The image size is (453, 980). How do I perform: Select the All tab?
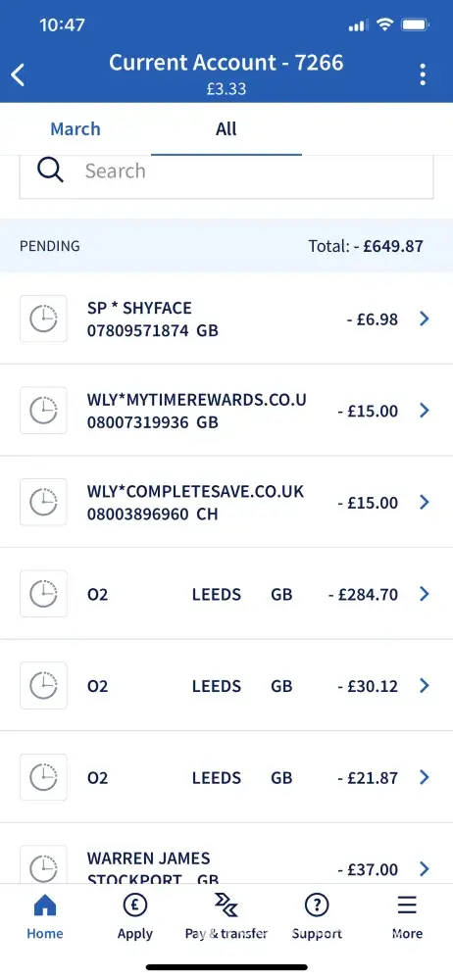click(x=226, y=128)
